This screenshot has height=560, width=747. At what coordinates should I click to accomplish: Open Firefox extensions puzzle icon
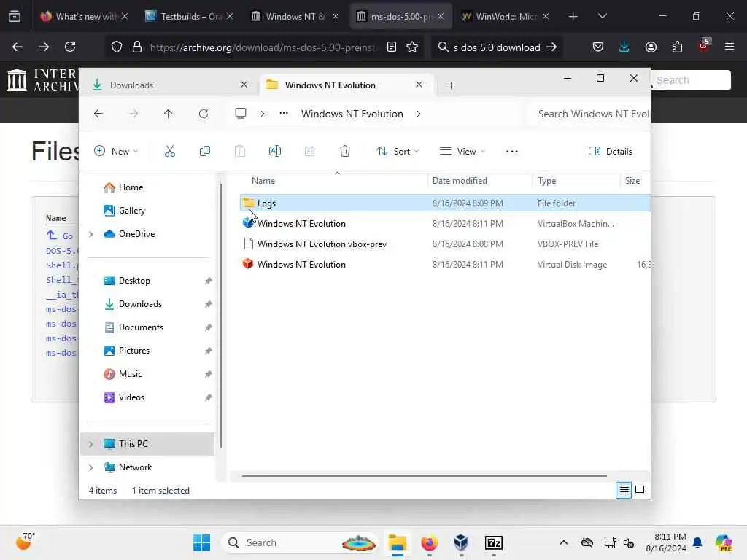[x=677, y=47]
